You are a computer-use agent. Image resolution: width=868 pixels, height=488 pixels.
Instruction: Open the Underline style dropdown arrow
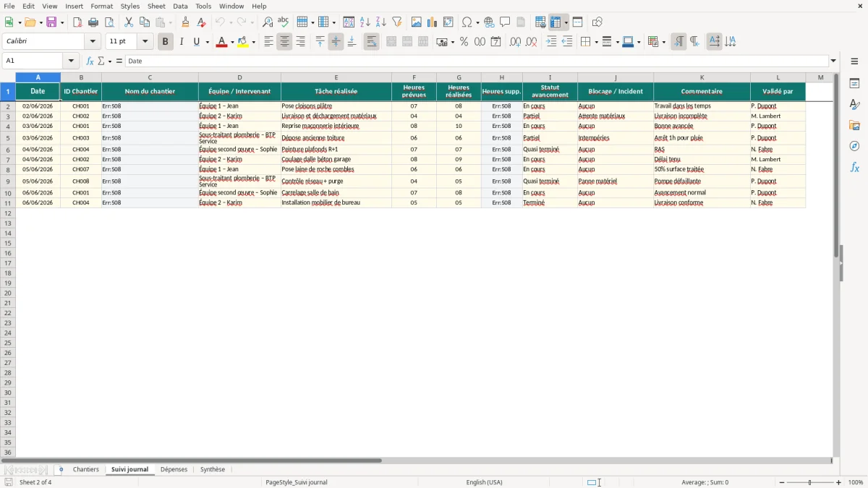tap(207, 42)
